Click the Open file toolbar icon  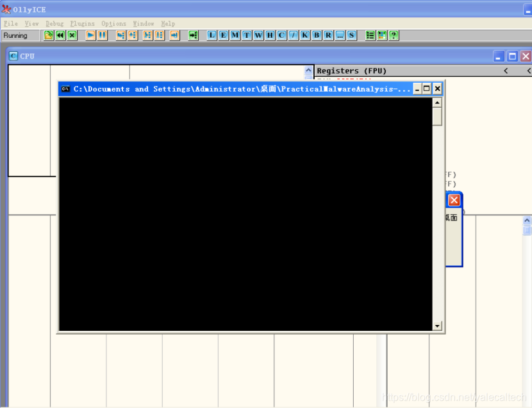49,35
